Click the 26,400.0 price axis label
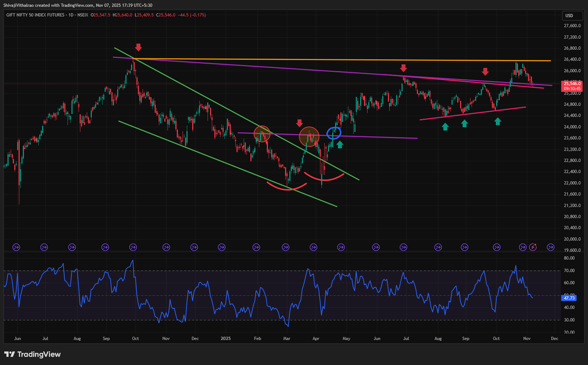The image size is (588, 365). (572, 60)
